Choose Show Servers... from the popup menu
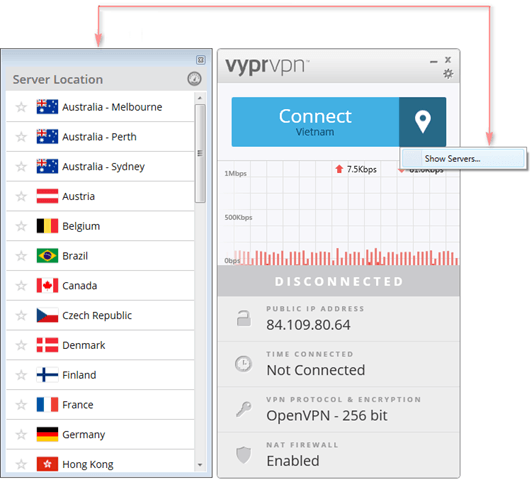This screenshot has width=532, height=480. 463,158
